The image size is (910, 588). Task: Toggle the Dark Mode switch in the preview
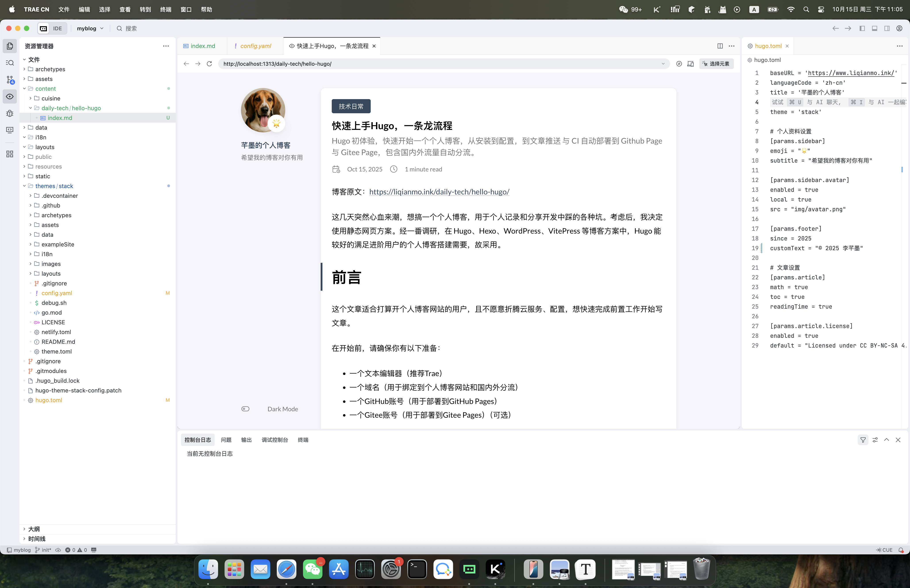245,409
